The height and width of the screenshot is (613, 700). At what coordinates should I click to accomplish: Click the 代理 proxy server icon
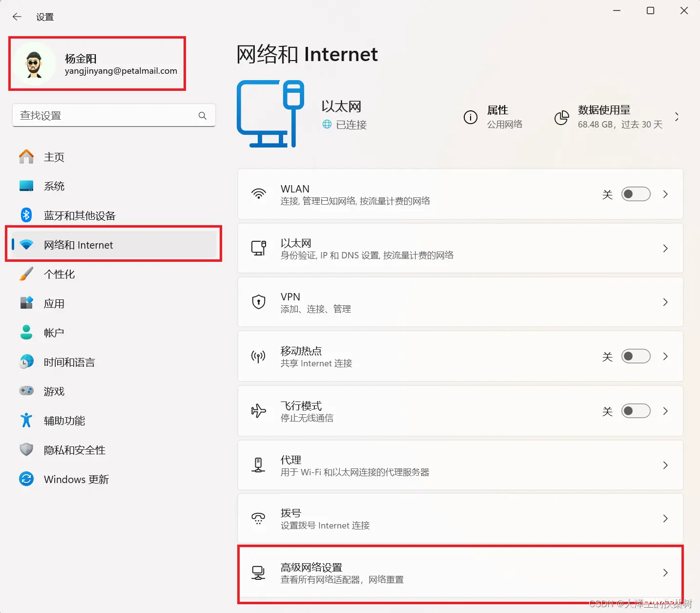[x=258, y=465]
